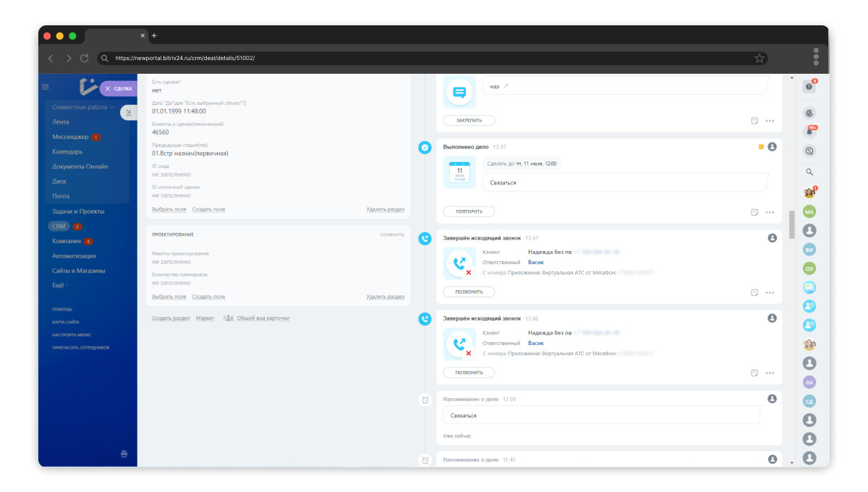Viewport: 868px width, 492px height.
Task: Click изменить in the ПРОЕКТИРОВАНИЕ section
Action: (x=393, y=234)
